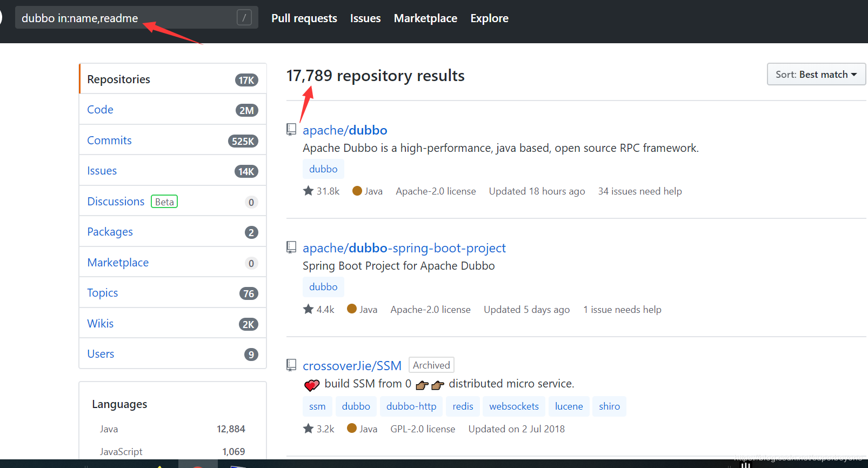Filter results by Java language
The width and height of the screenshot is (868, 468).
pos(172,429)
